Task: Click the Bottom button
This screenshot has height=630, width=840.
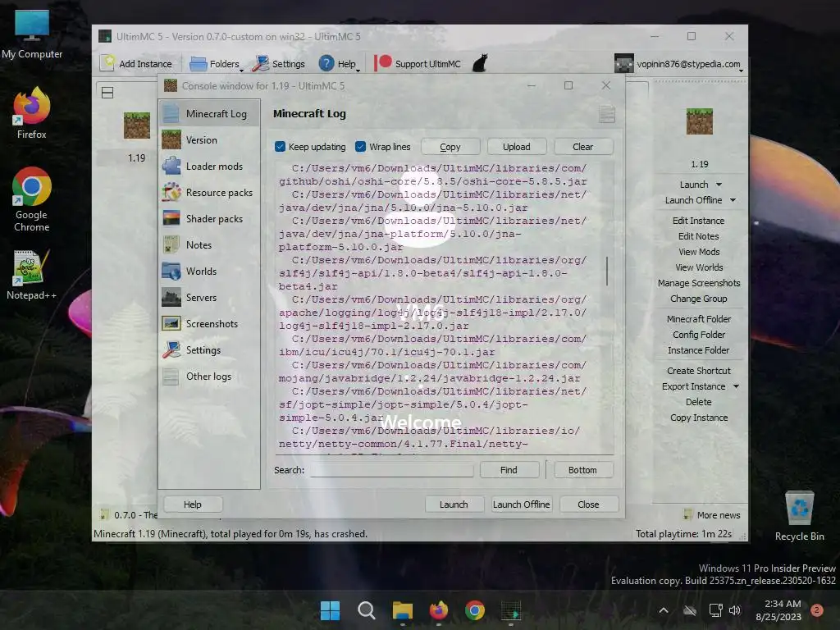Action: (x=583, y=470)
